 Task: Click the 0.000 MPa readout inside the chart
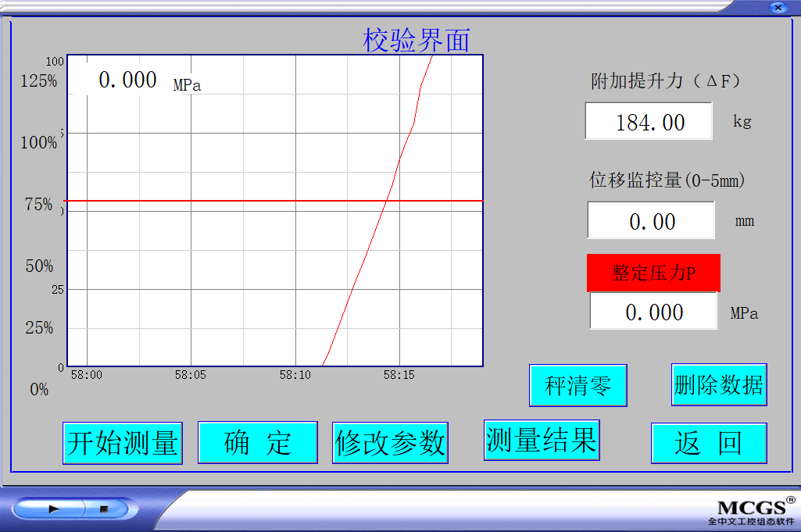tap(127, 80)
